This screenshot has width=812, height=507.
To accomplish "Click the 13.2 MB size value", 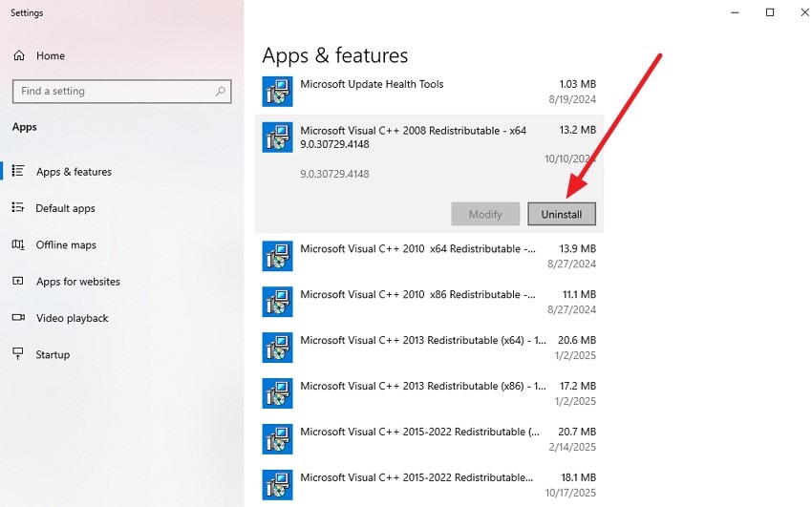I will point(577,130).
